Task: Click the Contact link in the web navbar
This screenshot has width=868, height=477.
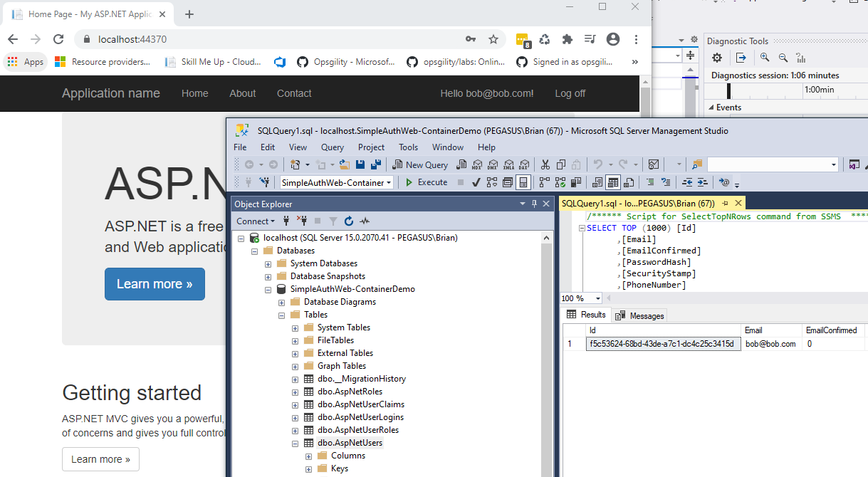Action: tap(294, 93)
